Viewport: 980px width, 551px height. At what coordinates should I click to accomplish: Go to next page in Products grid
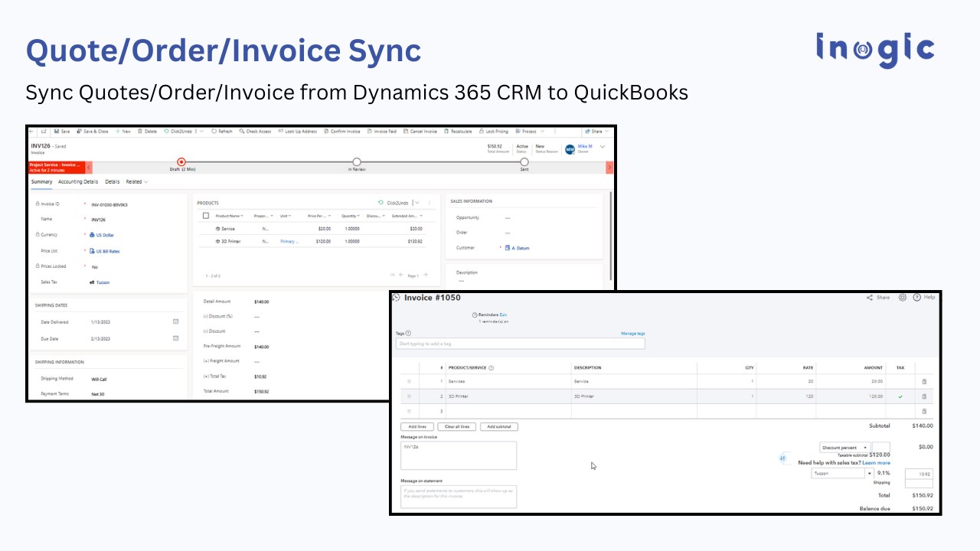[x=426, y=275]
